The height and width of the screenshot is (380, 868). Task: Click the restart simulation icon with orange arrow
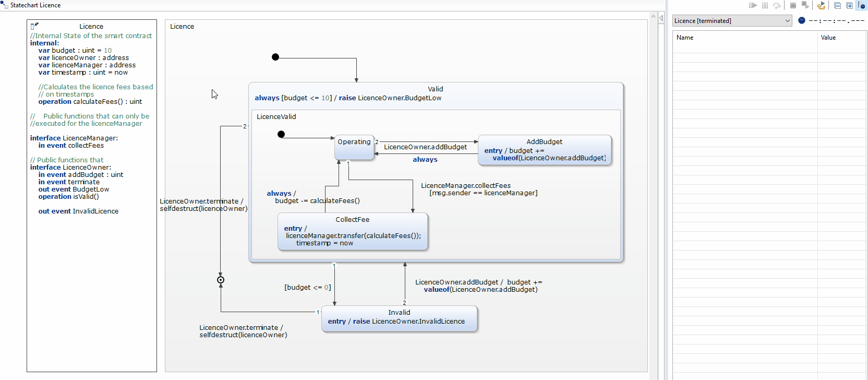[822, 6]
